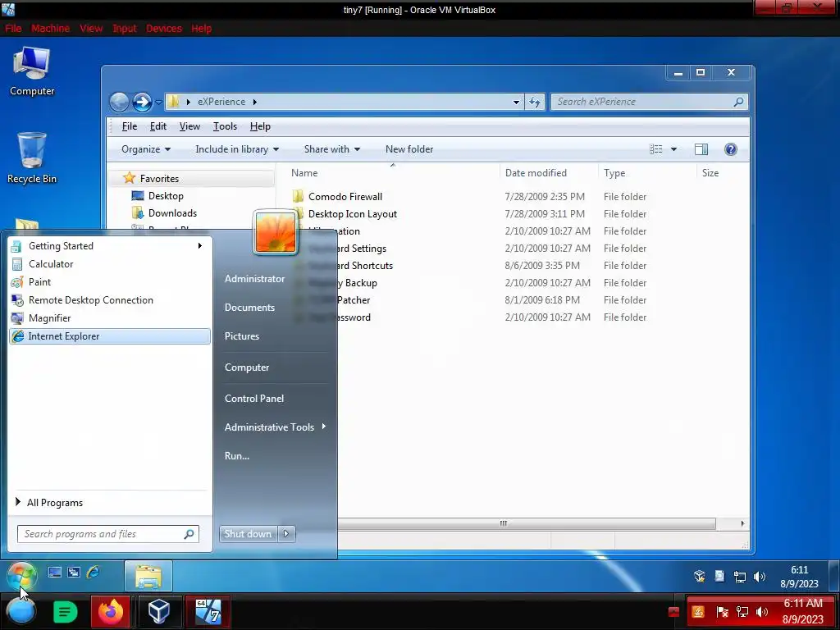Click guest volume speaker tray icon

(x=759, y=577)
